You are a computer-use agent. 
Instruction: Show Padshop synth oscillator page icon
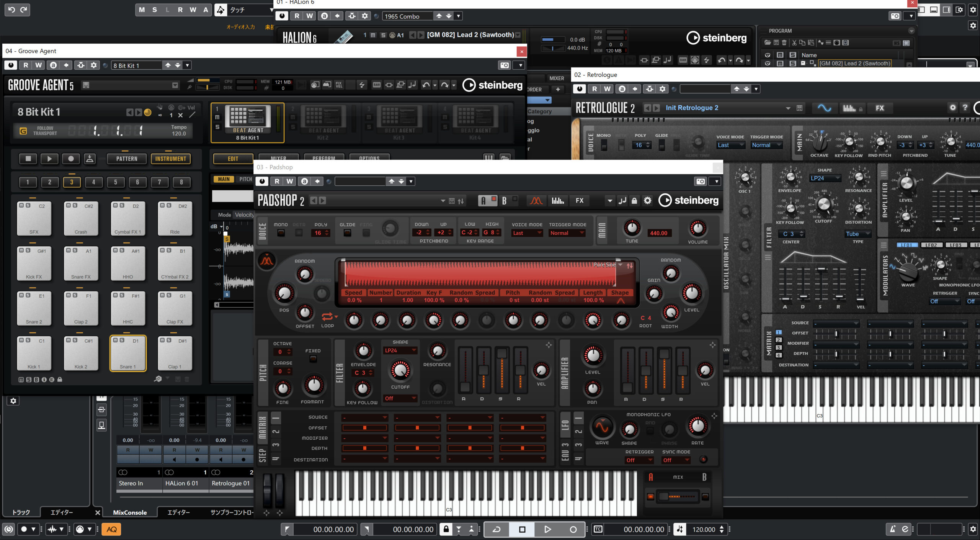pos(536,200)
